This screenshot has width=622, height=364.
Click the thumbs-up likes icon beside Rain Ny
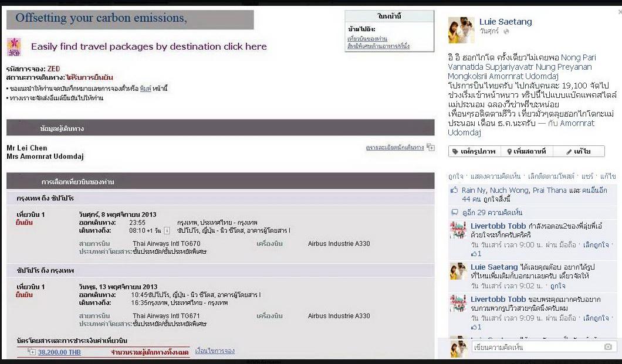coord(454,190)
